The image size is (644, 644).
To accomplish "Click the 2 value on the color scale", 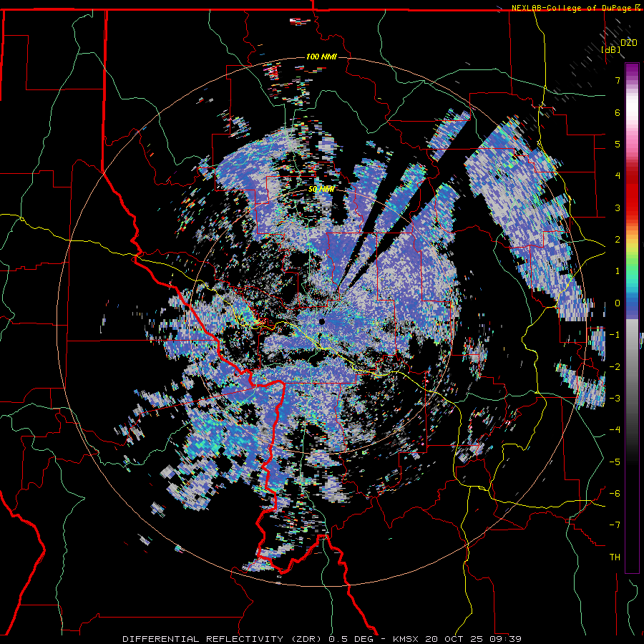I will pyautogui.click(x=618, y=240).
